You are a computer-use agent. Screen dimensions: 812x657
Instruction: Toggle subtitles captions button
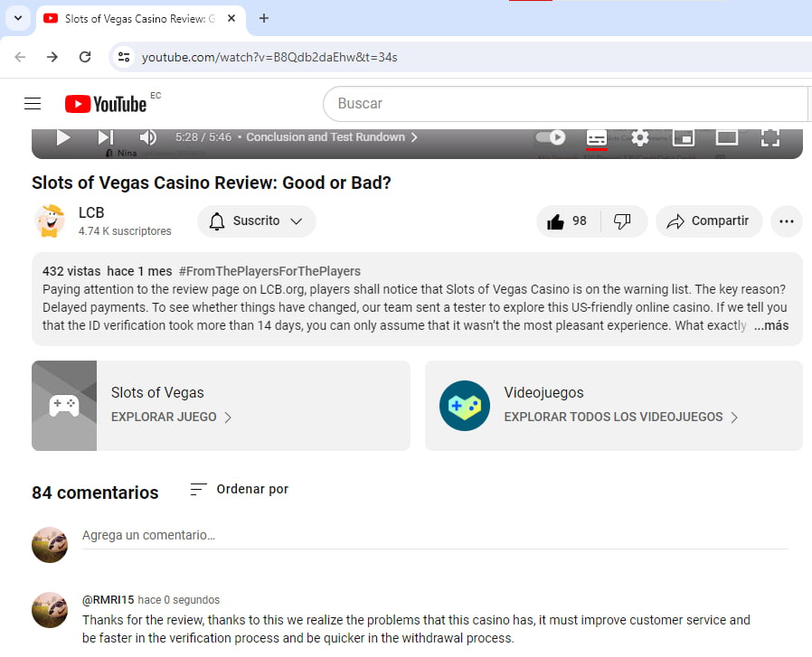coord(597,138)
